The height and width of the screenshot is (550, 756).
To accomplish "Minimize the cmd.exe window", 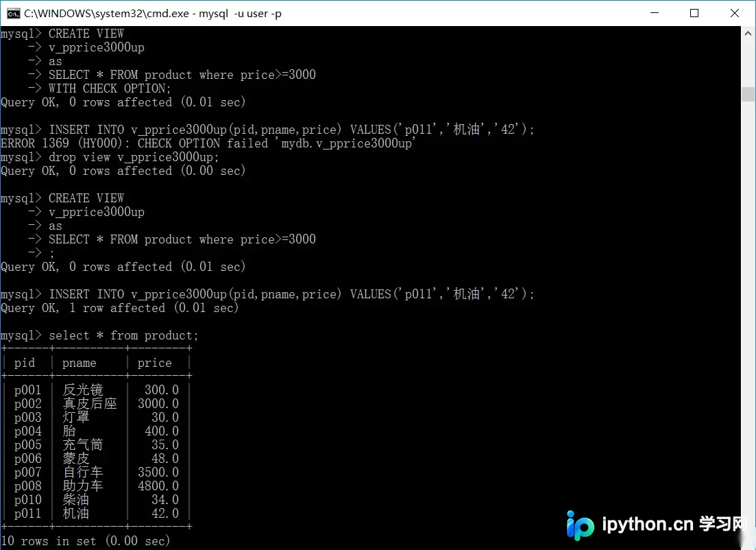I will pos(655,13).
